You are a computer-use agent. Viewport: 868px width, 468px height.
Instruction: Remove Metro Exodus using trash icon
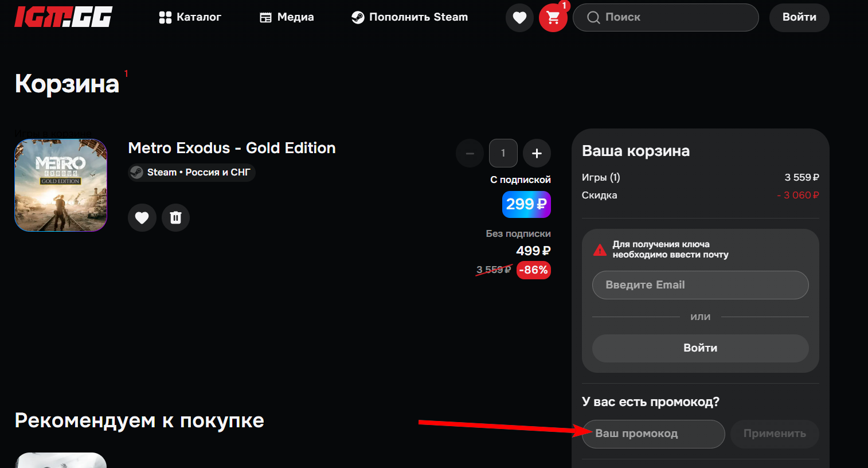[x=175, y=218]
